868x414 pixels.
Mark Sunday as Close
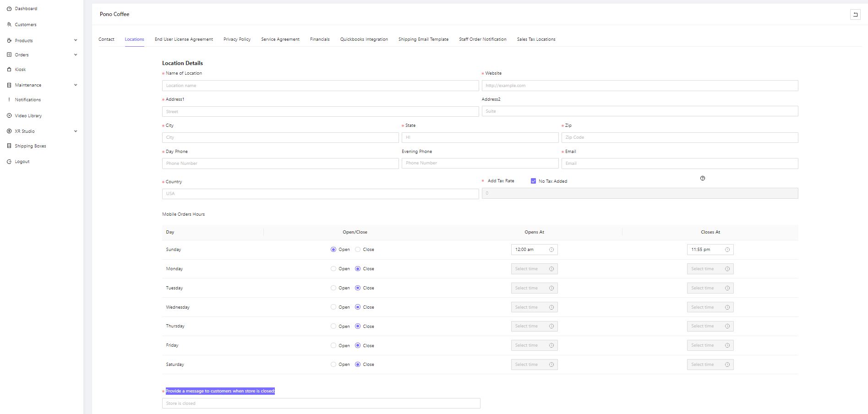(x=357, y=250)
